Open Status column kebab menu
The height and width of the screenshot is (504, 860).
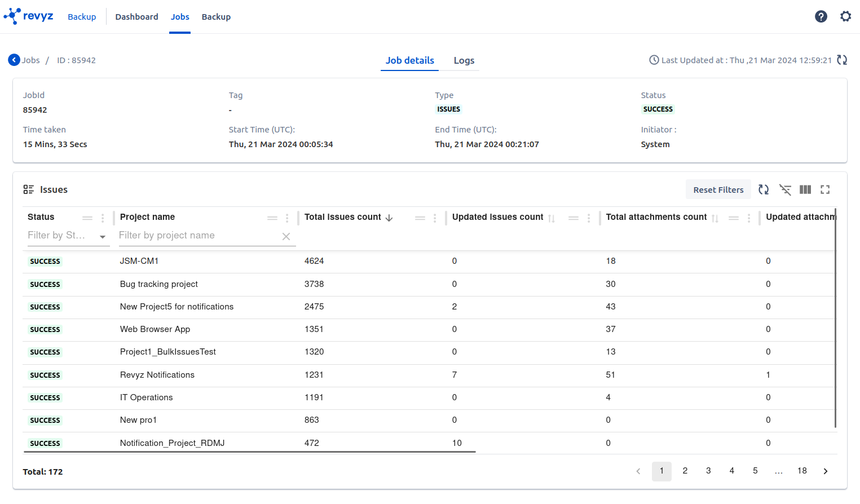click(x=102, y=218)
